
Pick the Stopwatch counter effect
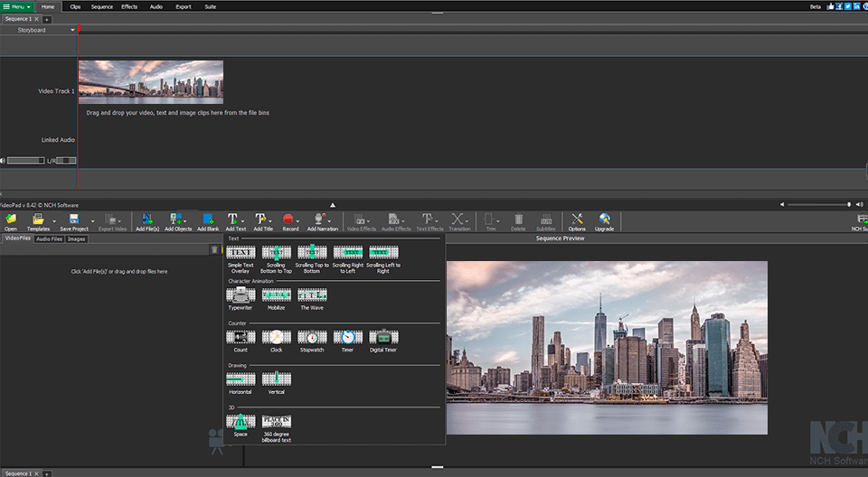311,337
